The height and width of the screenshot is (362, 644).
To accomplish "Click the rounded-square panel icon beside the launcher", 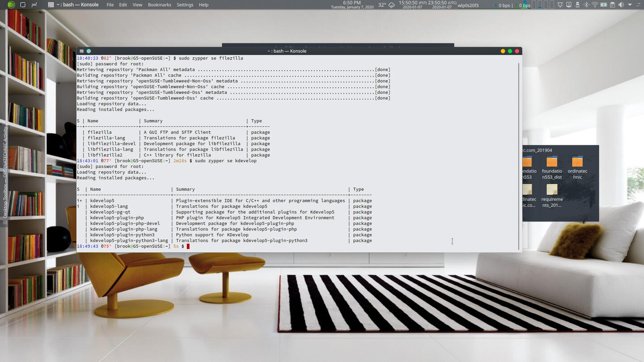I will point(23,5).
